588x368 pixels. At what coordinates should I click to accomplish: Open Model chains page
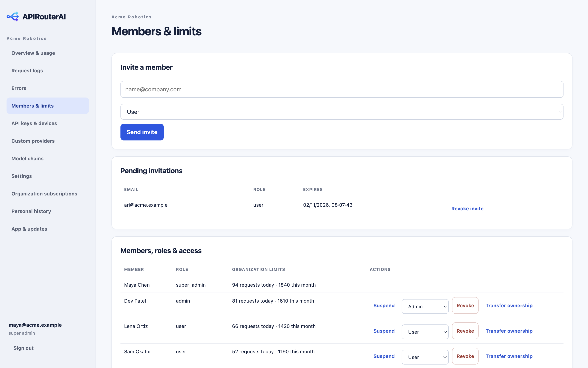(x=48, y=158)
